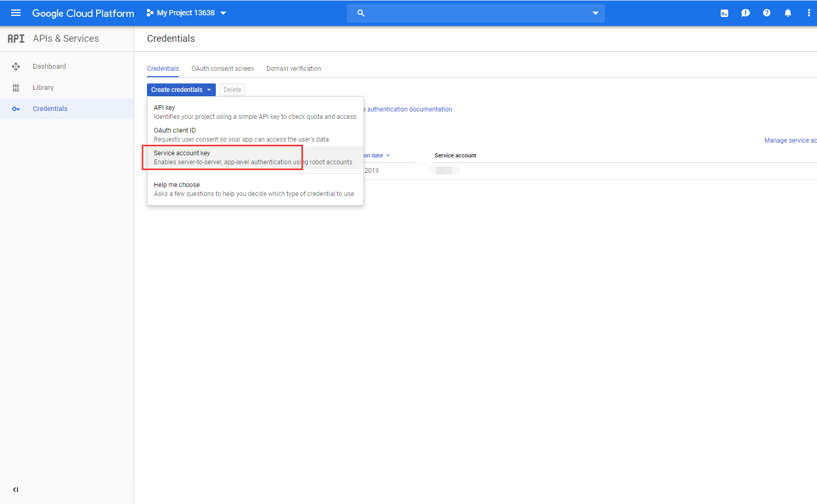Click the greyed Delete button
The image size is (817, 504).
pos(232,90)
